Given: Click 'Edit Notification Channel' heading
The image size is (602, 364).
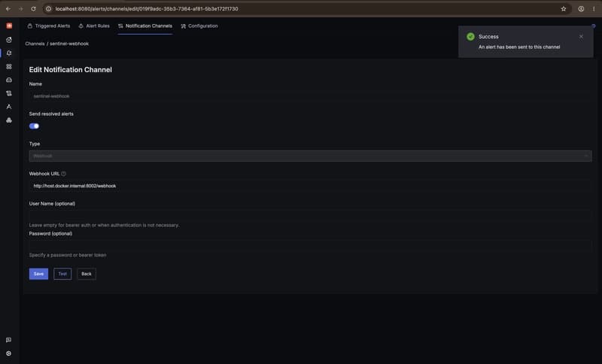Looking at the screenshot, I should pyautogui.click(x=71, y=70).
